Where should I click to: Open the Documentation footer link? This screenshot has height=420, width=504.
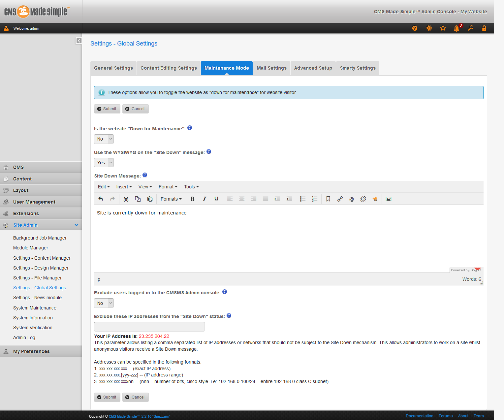click(420, 416)
